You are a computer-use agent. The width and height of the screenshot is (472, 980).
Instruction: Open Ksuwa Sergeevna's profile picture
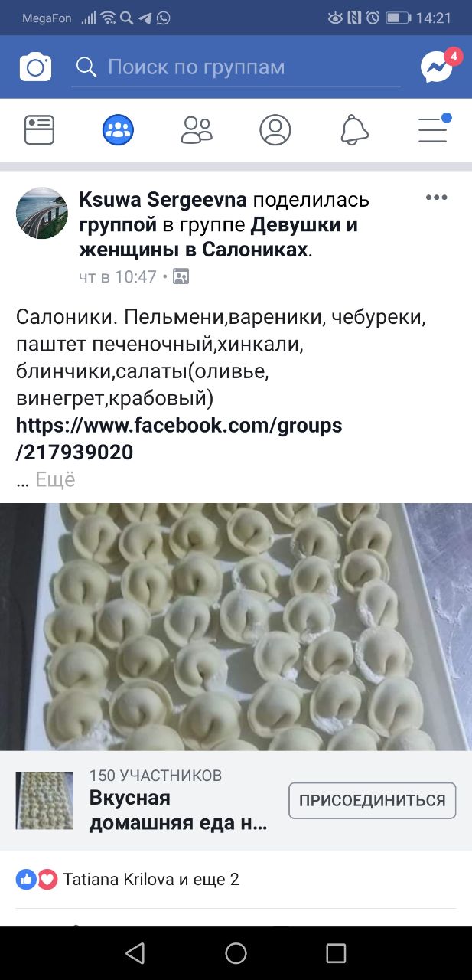(x=42, y=213)
